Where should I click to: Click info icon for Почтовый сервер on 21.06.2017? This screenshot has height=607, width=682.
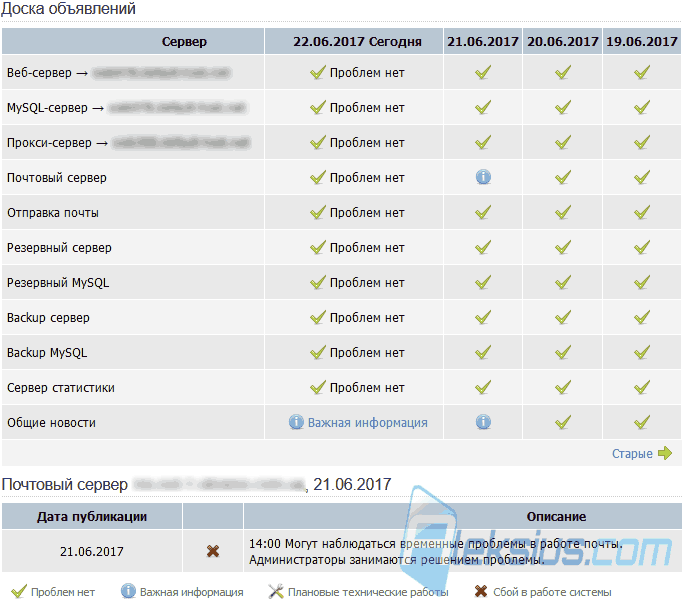(x=483, y=177)
